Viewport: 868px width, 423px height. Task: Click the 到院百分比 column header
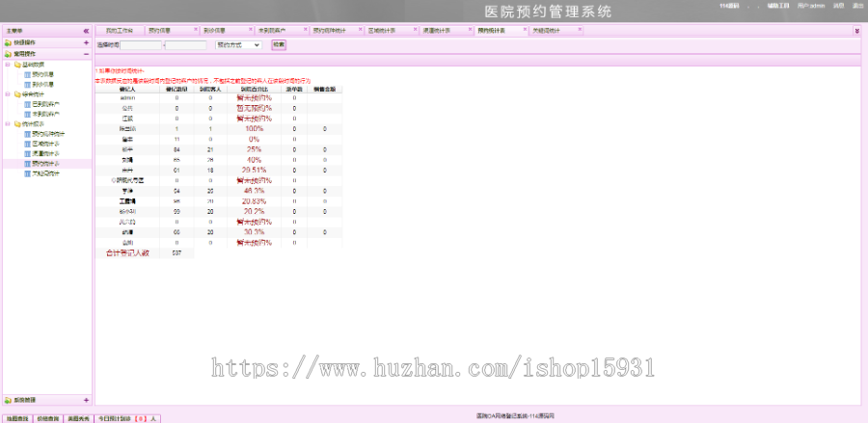[x=254, y=89]
